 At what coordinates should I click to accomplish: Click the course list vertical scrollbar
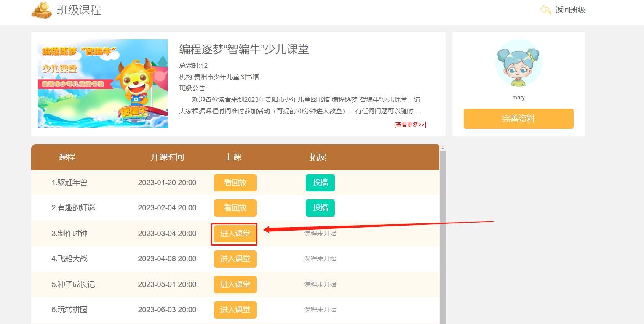pos(442,236)
